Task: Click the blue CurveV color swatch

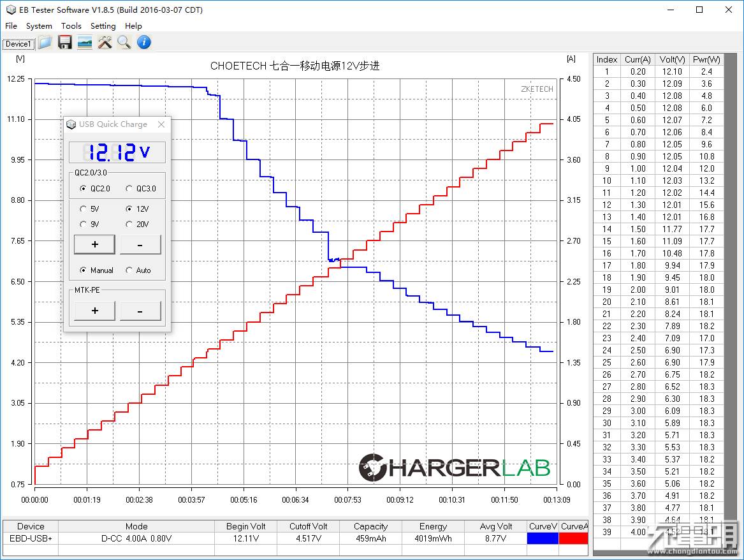Action: 543,539
